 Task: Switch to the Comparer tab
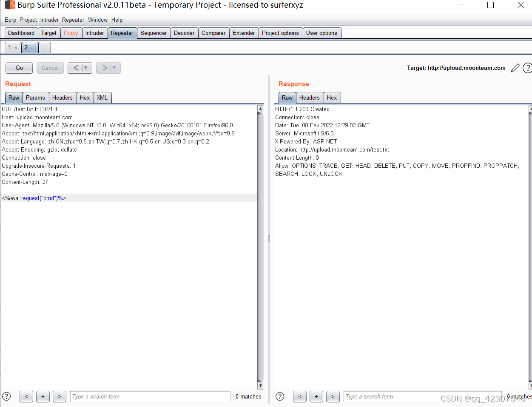(x=213, y=33)
